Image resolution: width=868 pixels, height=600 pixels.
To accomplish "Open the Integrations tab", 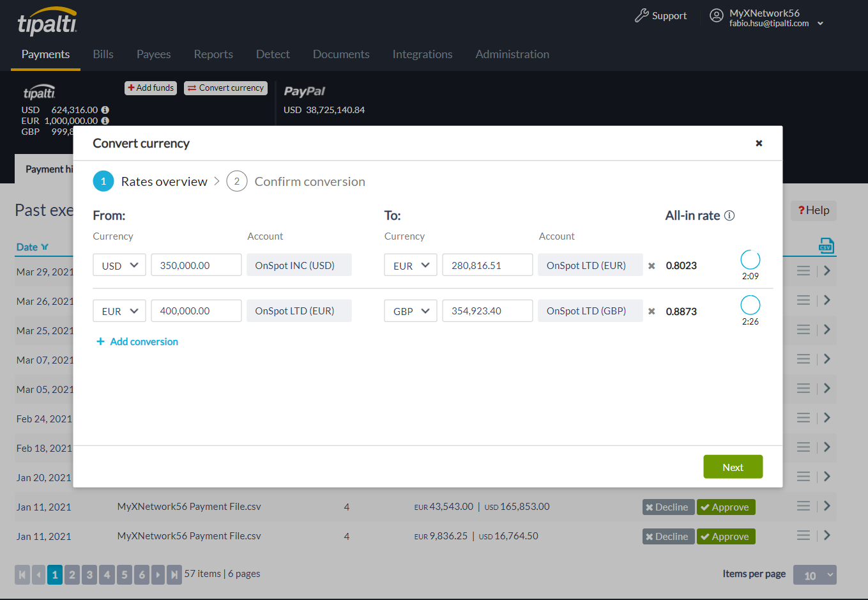I will pyautogui.click(x=422, y=54).
